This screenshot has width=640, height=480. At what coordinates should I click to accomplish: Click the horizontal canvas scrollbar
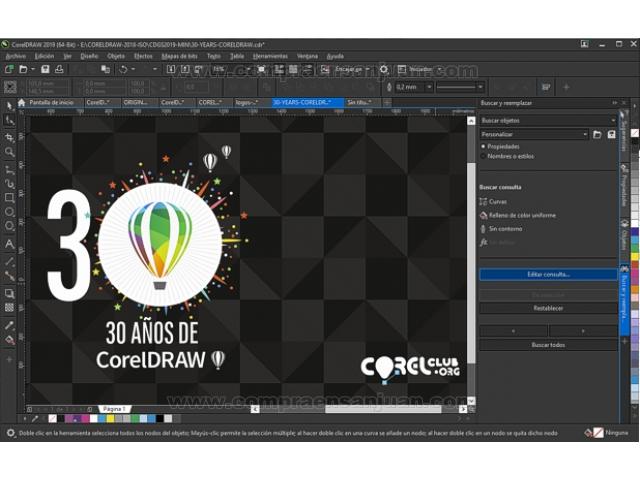(383, 409)
